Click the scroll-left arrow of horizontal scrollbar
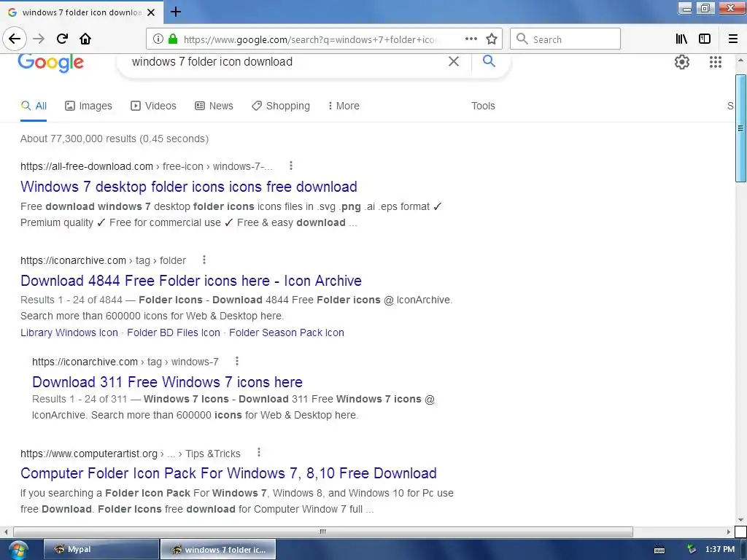 tap(6, 532)
